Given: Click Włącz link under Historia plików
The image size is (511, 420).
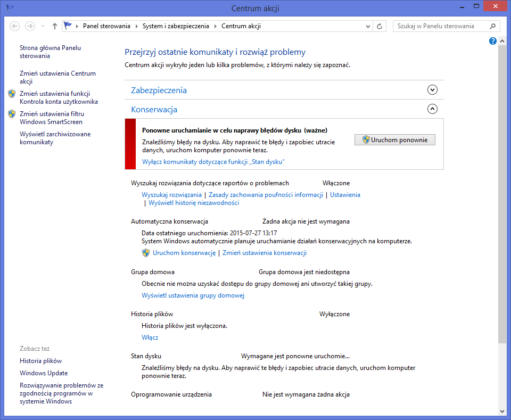Looking at the screenshot, I should click(150, 337).
